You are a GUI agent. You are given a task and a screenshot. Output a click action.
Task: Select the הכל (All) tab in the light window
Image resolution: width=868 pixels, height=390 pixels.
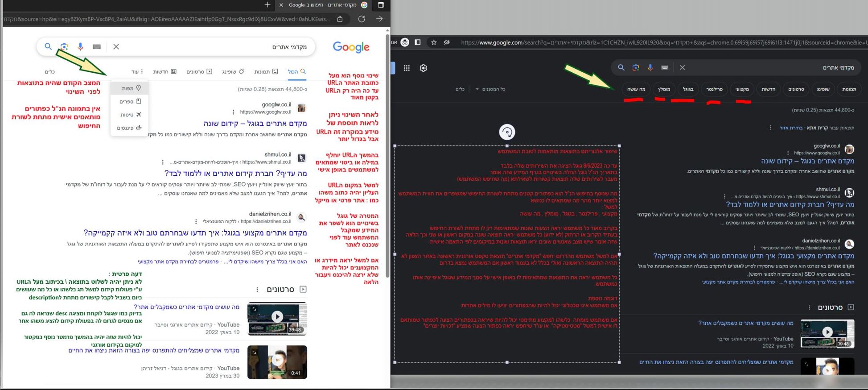[296, 71]
